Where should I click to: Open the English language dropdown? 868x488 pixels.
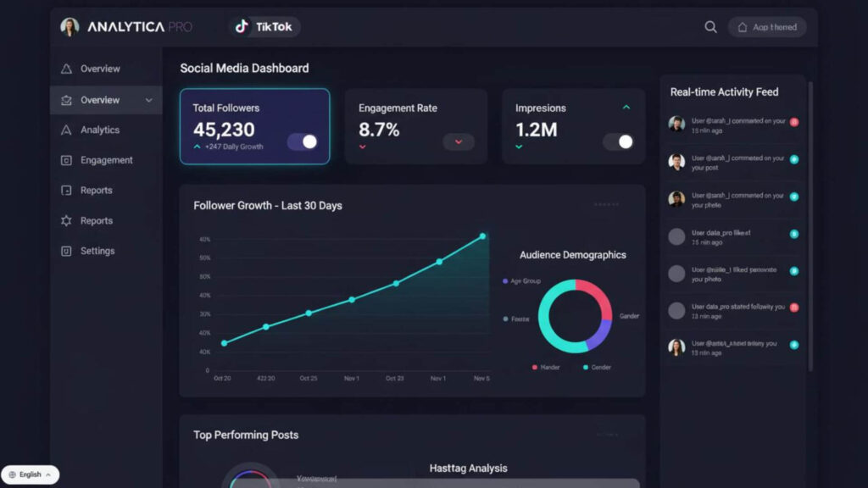(x=30, y=474)
